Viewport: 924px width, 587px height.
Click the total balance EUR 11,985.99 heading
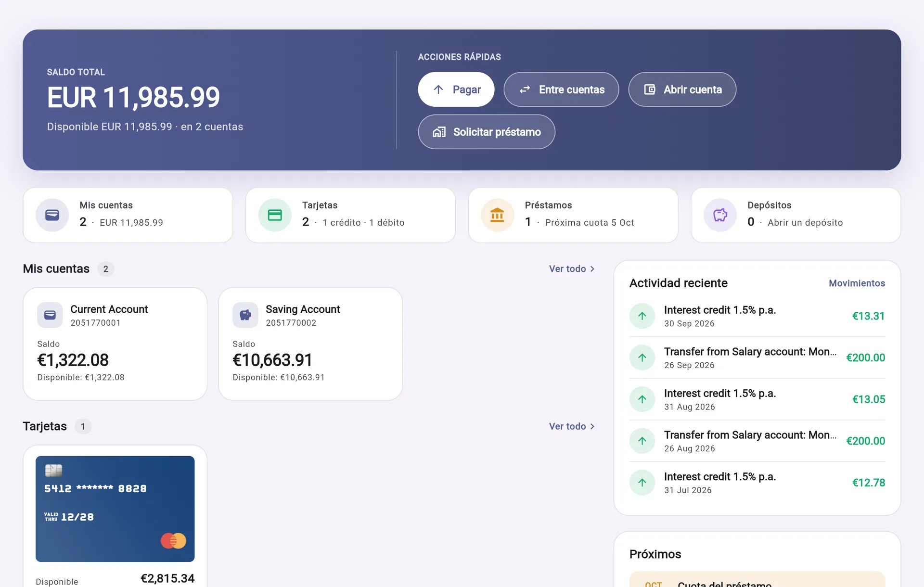tap(133, 98)
